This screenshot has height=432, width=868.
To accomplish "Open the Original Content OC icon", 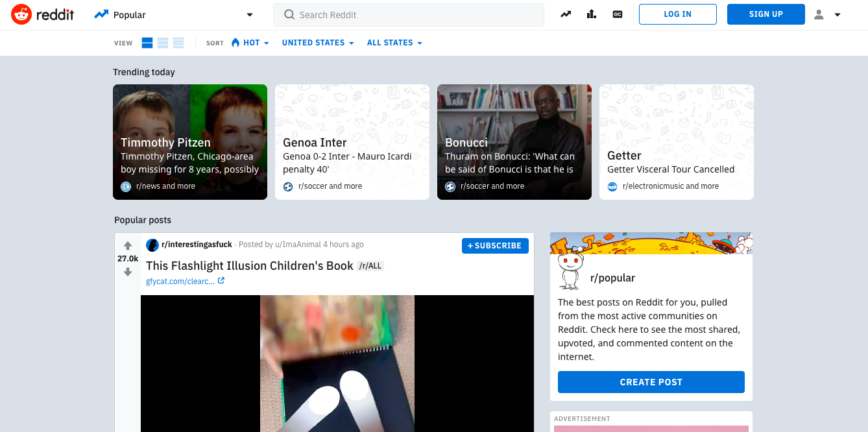I will tap(618, 14).
